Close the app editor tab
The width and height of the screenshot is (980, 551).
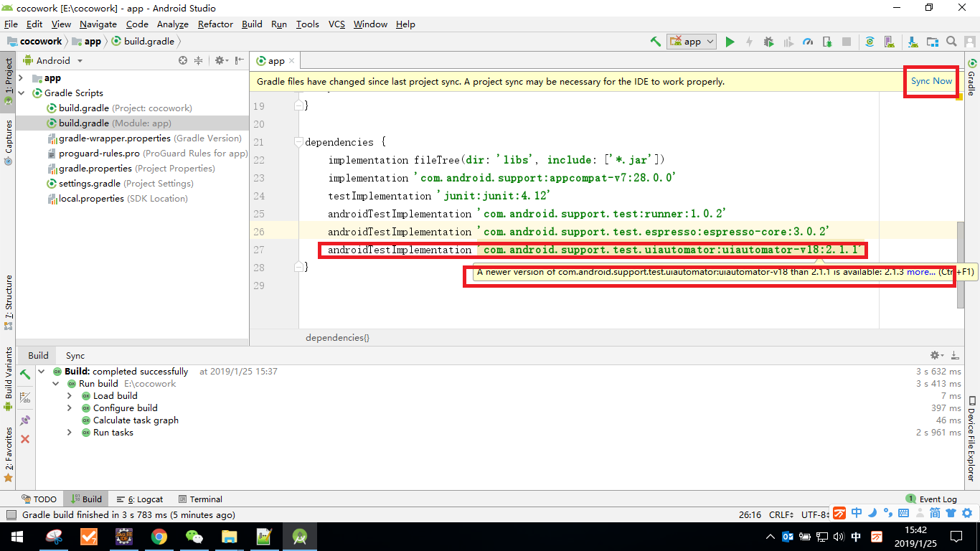[x=291, y=61]
